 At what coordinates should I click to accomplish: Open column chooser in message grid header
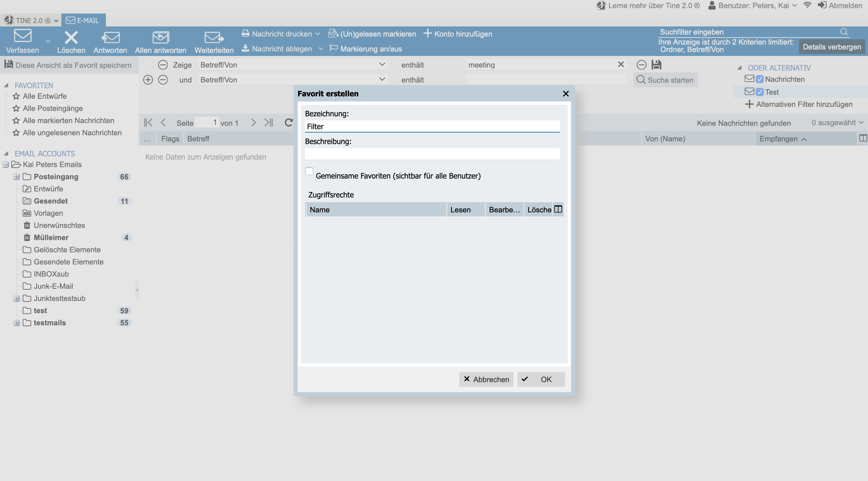(863, 138)
